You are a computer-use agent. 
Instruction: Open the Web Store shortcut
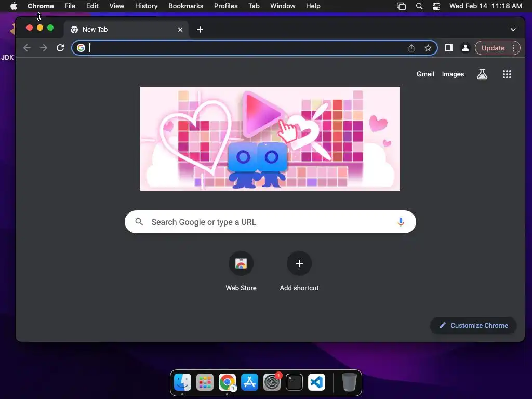[241, 272]
